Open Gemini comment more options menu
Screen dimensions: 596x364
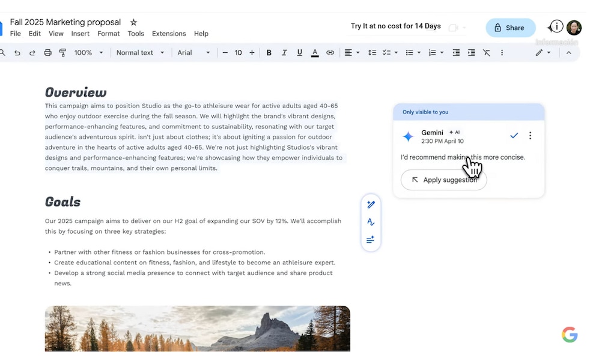pyautogui.click(x=531, y=136)
